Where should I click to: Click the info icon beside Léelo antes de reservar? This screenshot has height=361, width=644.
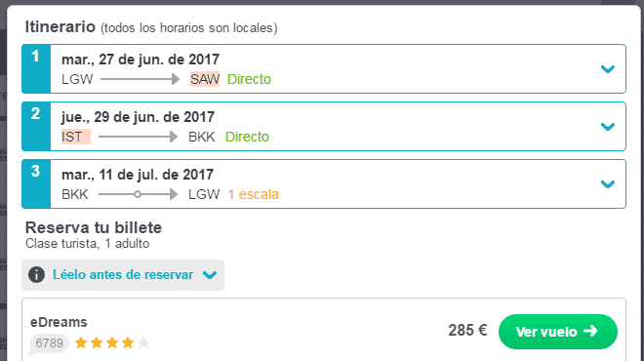(x=36, y=275)
